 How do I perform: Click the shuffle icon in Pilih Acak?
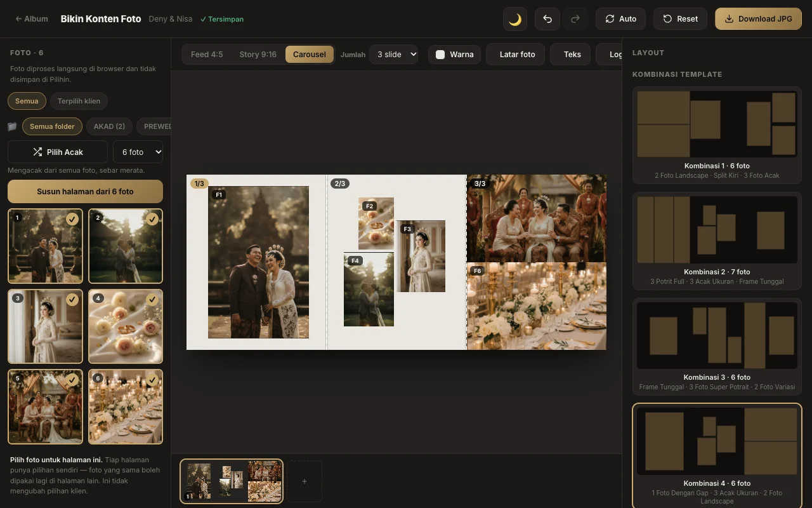[38, 152]
